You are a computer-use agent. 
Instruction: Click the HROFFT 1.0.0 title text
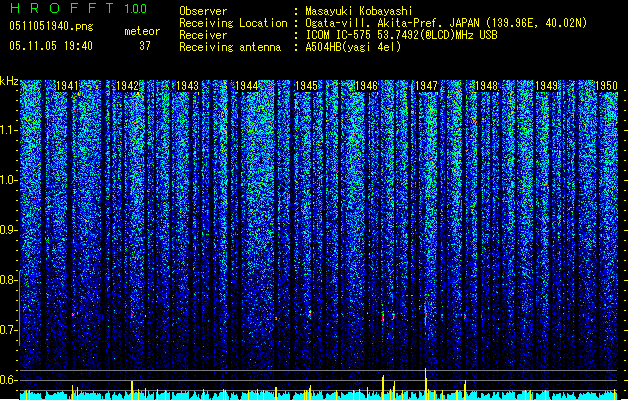79,8
